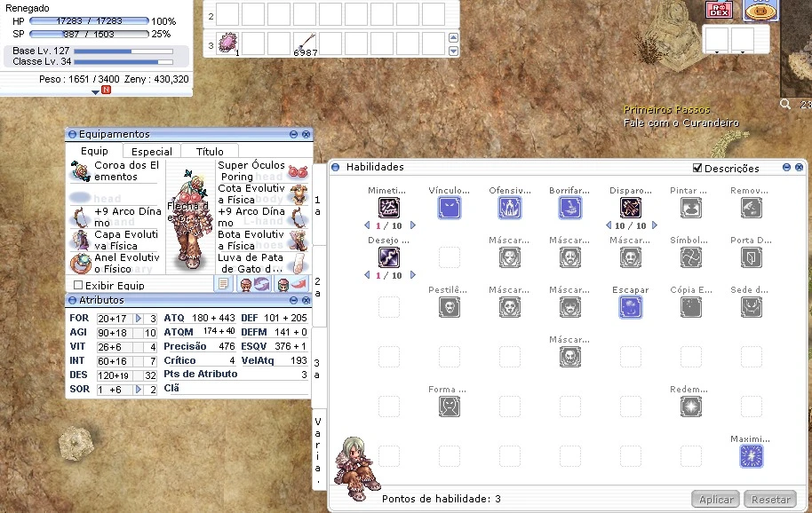Select the Vínculo skill icon
Screen dimensions: 812x513
pyautogui.click(x=450, y=208)
